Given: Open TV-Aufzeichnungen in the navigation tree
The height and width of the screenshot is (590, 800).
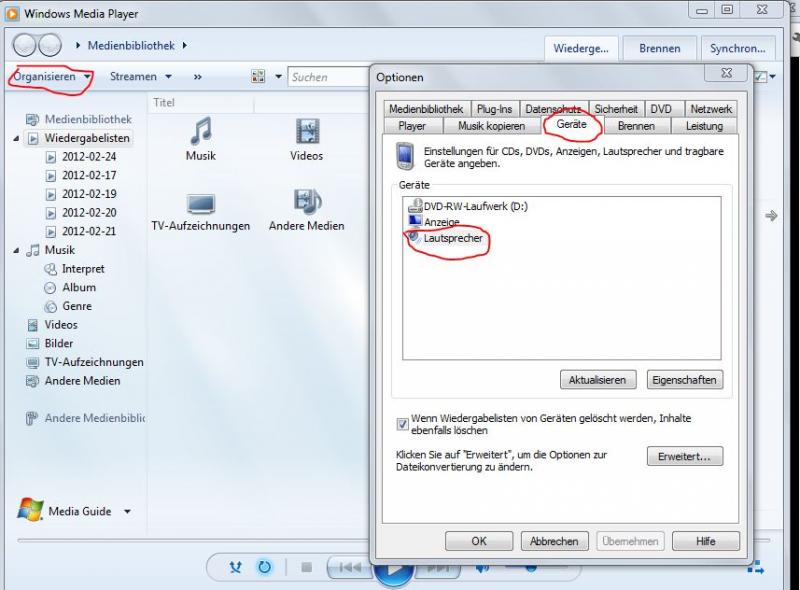Looking at the screenshot, I should [x=85, y=362].
